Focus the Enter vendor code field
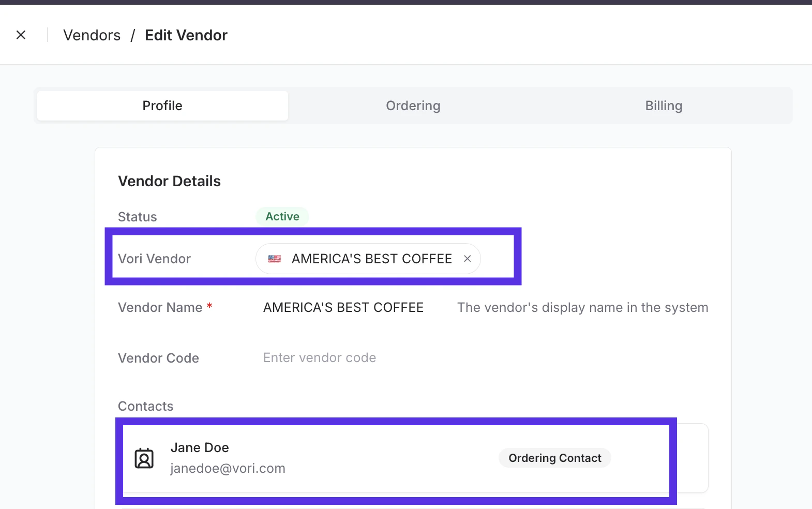812x509 pixels. click(320, 358)
